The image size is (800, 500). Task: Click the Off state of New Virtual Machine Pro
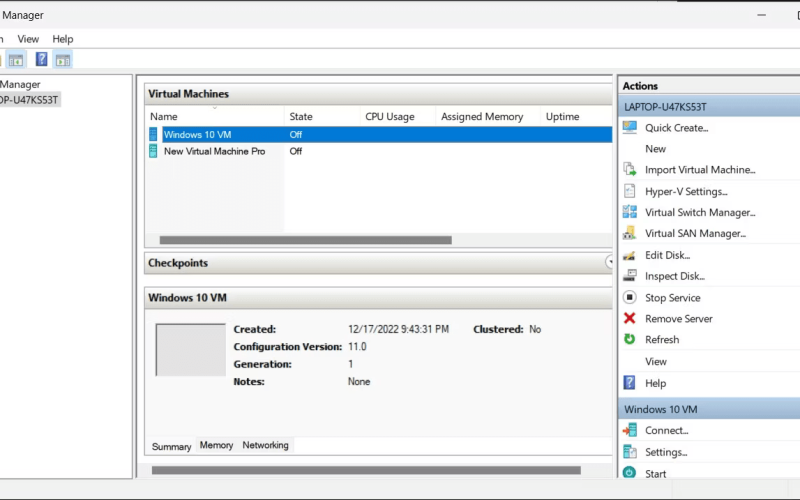pyautogui.click(x=295, y=151)
